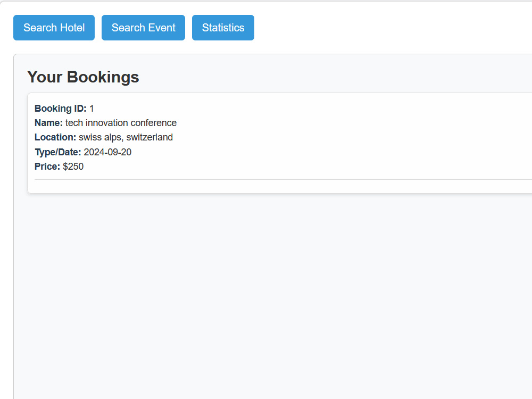Click the Booking ID: 1 line
532x399 pixels.
[x=64, y=109]
